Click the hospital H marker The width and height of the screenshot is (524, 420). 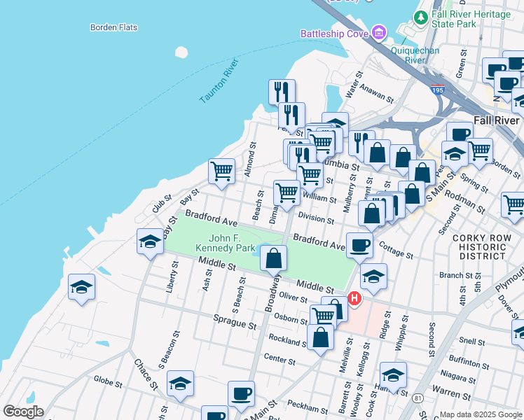pyautogui.click(x=354, y=299)
